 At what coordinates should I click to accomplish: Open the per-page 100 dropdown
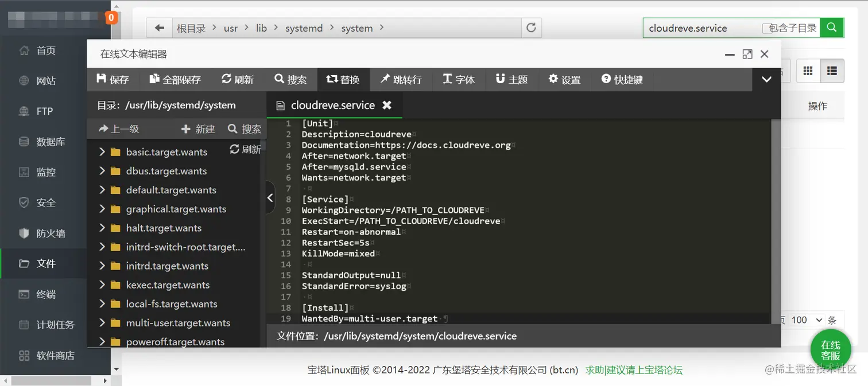click(x=807, y=320)
